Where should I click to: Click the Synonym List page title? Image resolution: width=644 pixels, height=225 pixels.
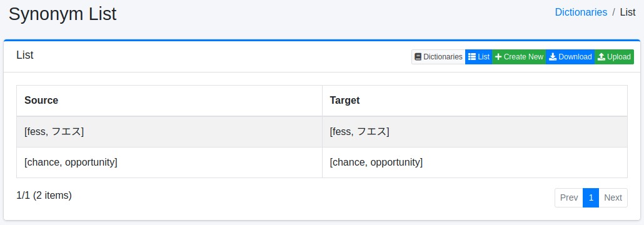point(63,14)
